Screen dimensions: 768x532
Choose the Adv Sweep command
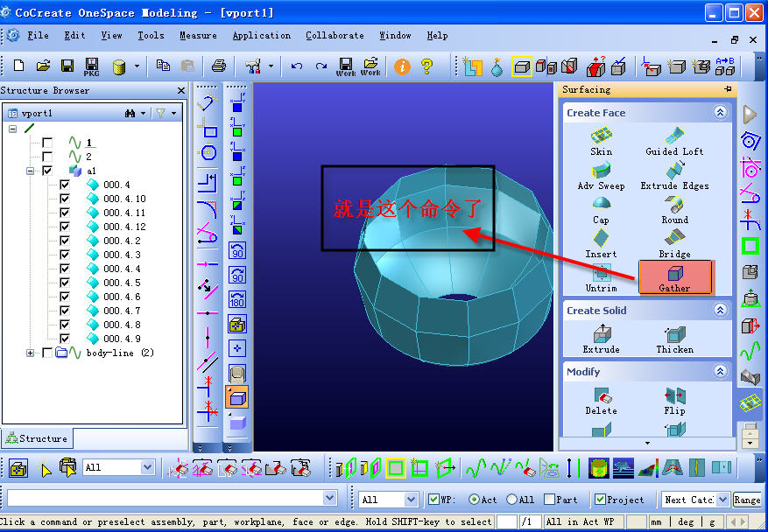tap(601, 176)
